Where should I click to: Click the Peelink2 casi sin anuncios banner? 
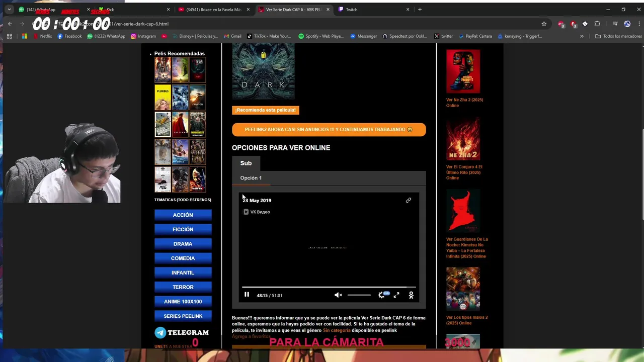(329, 129)
